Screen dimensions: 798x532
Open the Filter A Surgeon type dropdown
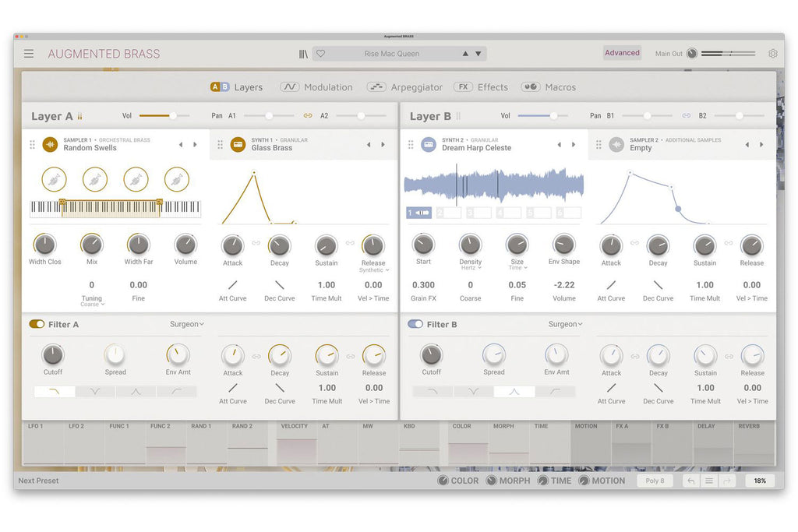coord(187,324)
